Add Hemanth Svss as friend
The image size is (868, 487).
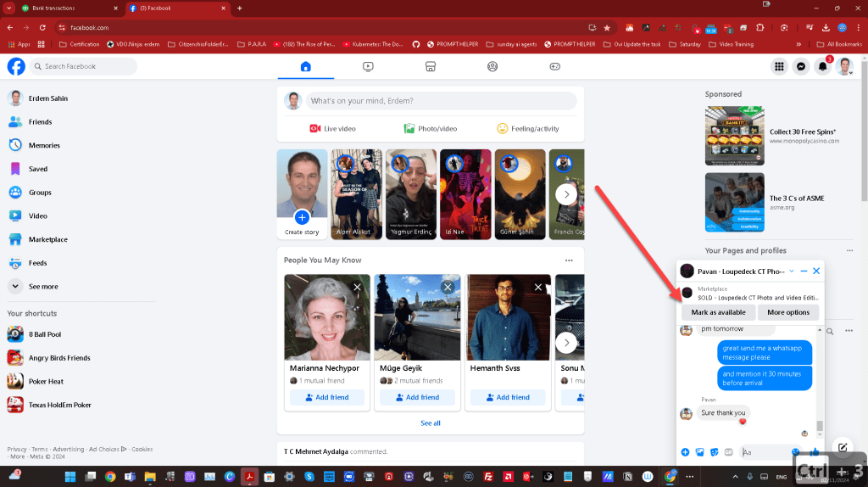click(x=508, y=397)
